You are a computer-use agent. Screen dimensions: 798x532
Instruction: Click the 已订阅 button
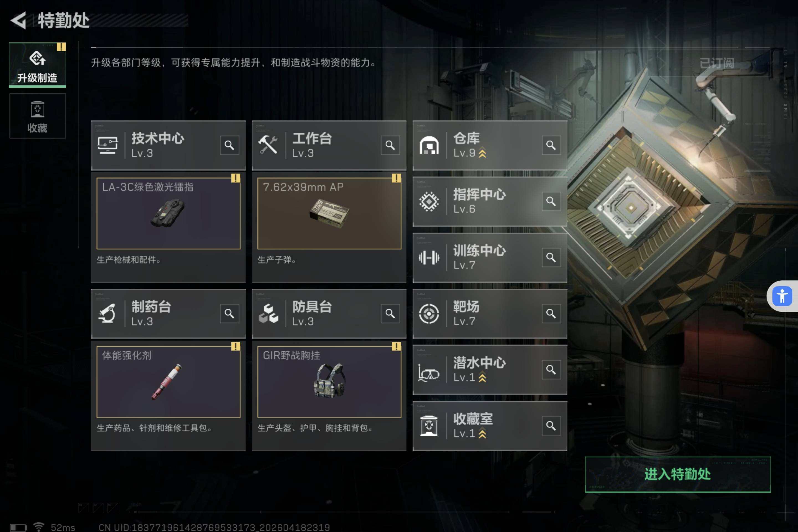pyautogui.click(x=716, y=63)
